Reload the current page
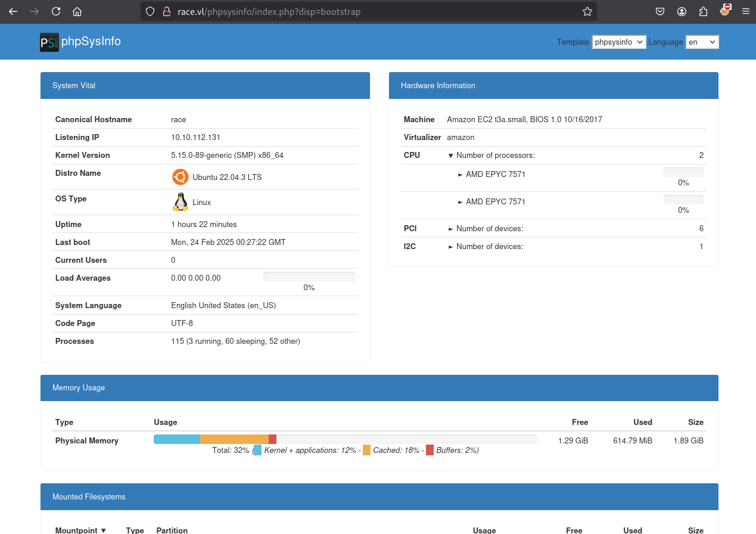The width and height of the screenshot is (756, 534). pos(56,11)
